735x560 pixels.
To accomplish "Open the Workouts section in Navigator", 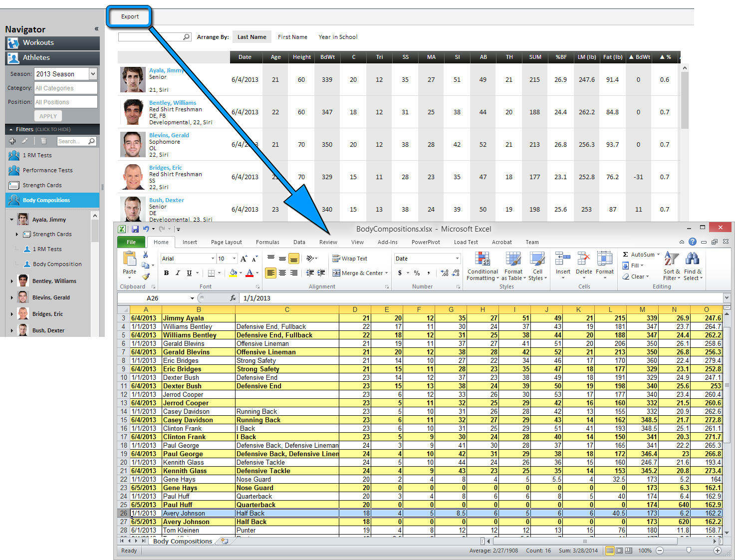I will [x=52, y=43].
